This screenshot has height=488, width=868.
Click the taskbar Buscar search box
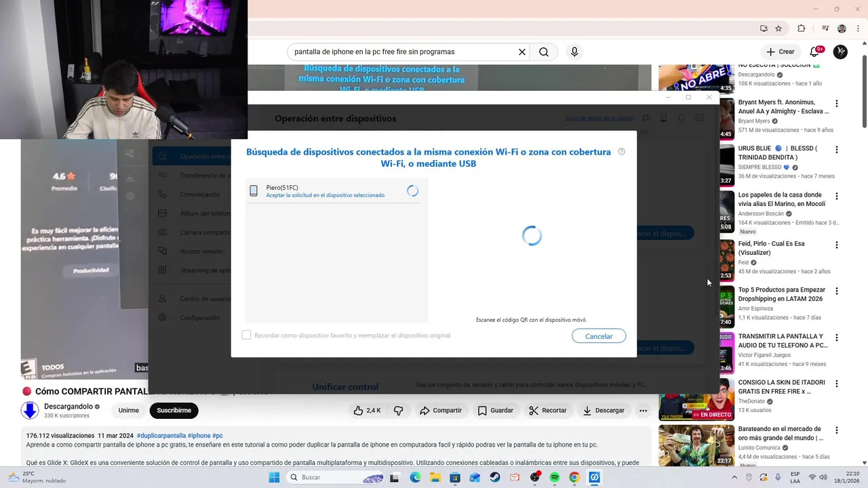point(335,477)
